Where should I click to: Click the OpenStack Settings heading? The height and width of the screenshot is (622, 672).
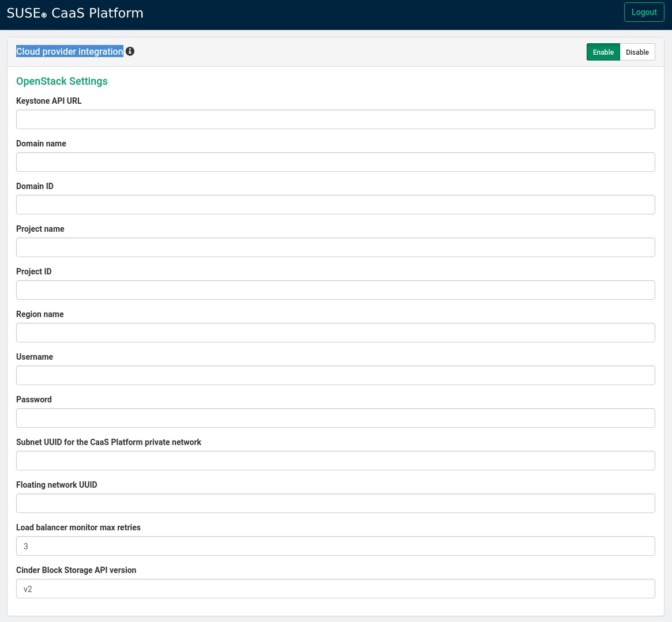pos(62,81)
